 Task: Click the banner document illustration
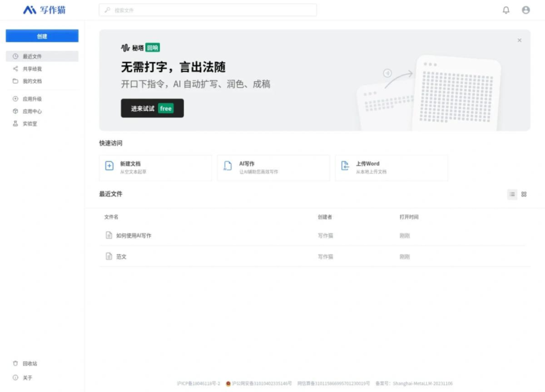point(429,94)
